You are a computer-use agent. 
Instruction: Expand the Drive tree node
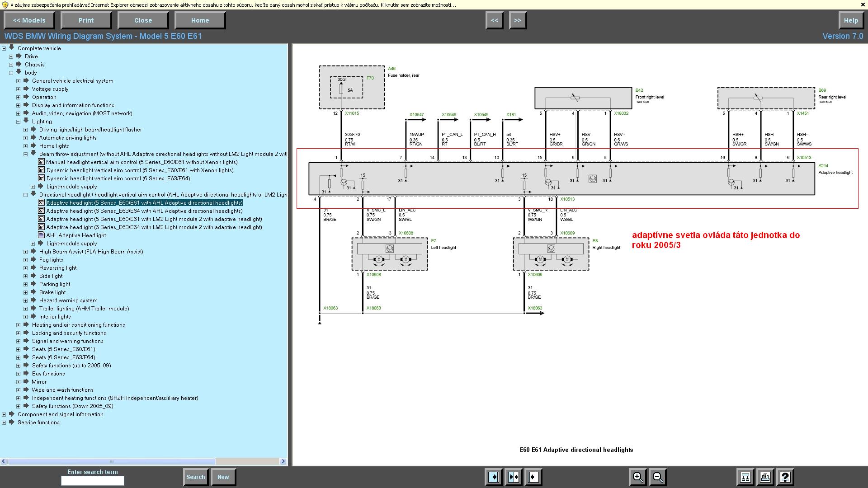11,56
